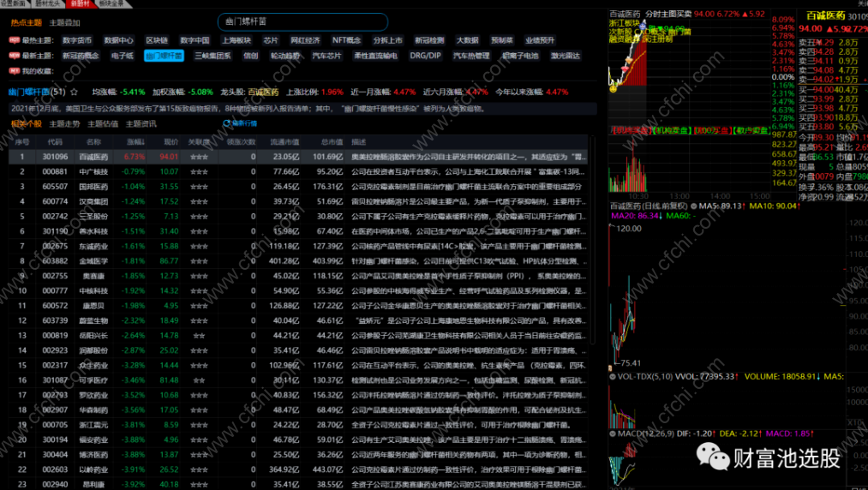The image size is (868, 490).
Task: Click 散户卖盘 label on intraday chart
Action: pyautogui.click(x=751, y=130)
